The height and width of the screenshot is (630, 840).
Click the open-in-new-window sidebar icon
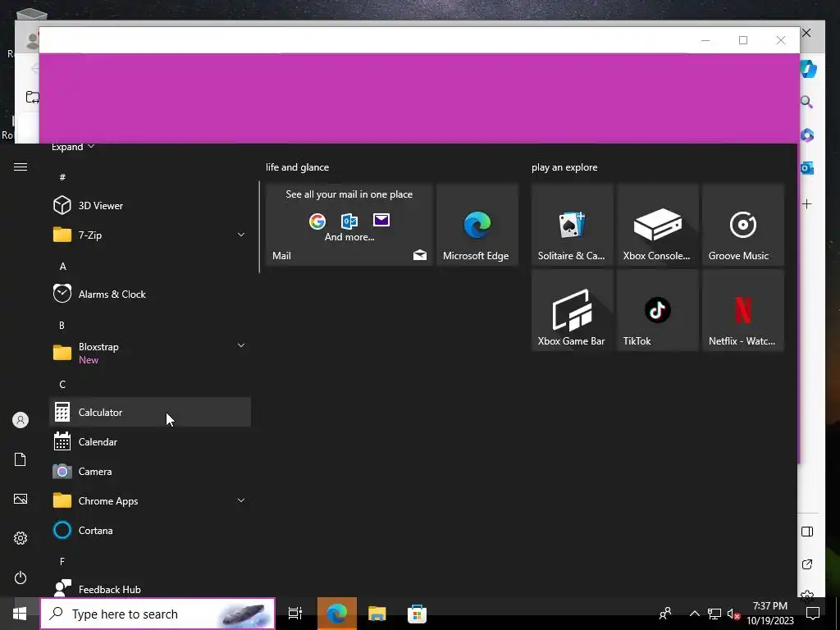[807, 564]
